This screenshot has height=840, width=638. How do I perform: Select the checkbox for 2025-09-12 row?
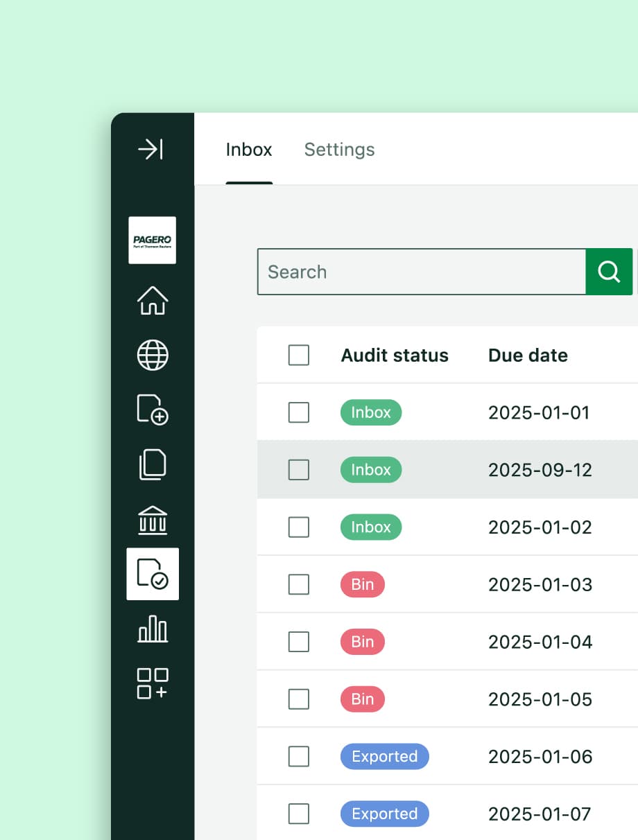(298, 470)
